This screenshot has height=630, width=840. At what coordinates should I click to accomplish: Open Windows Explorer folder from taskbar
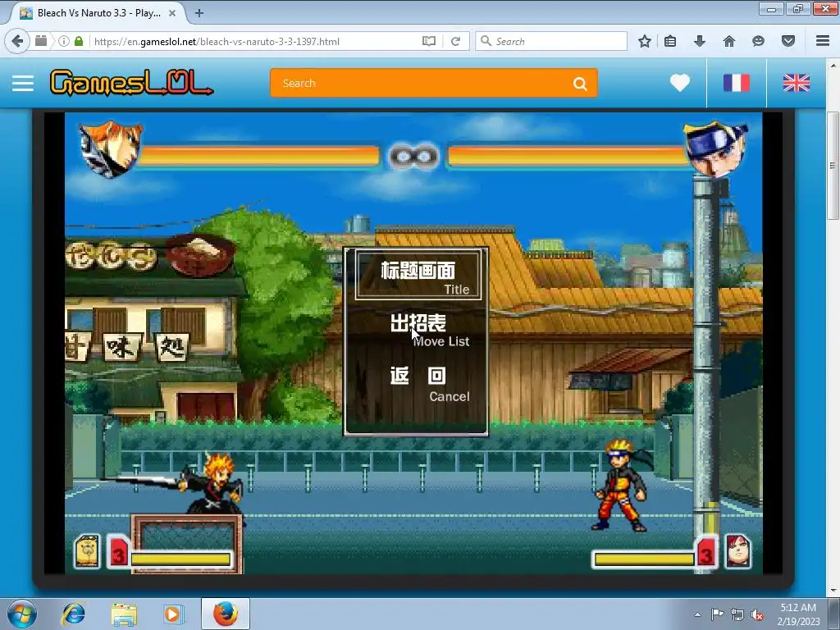coord(124,614)
